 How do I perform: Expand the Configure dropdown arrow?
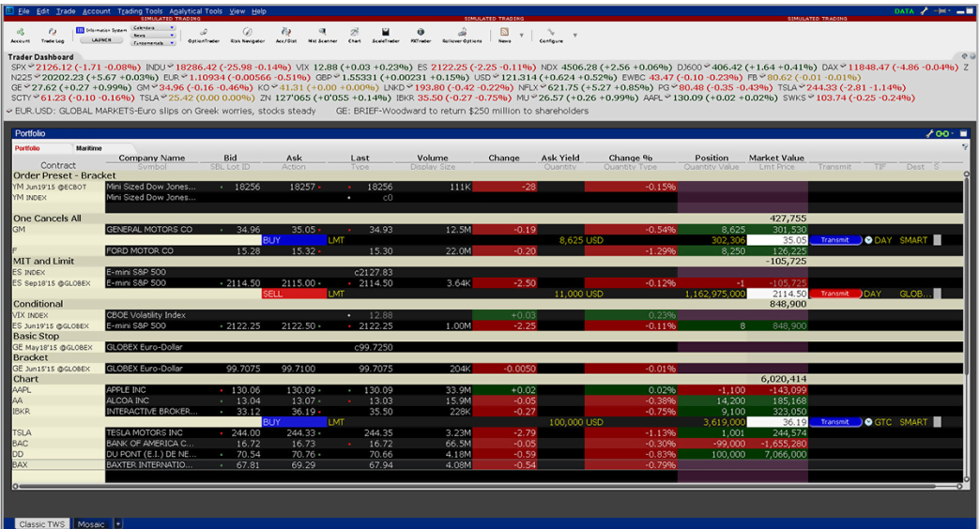(574, 35)
